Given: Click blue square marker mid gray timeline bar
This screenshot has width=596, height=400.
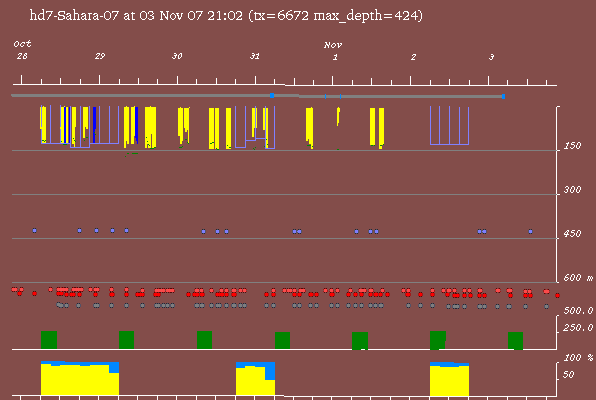Looking at the screenshot, I should [x=272, y=95].
